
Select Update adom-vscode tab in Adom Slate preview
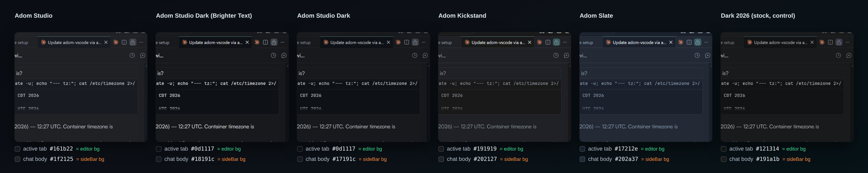[x=639, y=42]
